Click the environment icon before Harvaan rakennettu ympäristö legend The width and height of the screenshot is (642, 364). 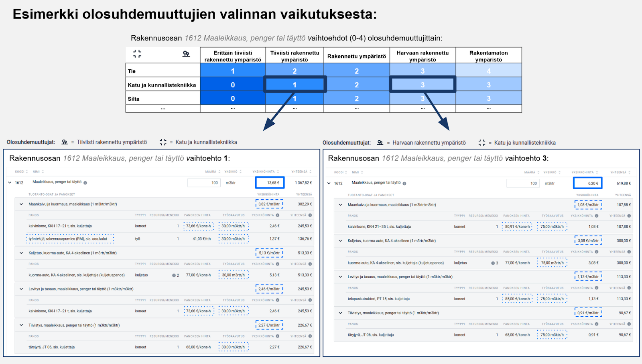tap(380, 143)
